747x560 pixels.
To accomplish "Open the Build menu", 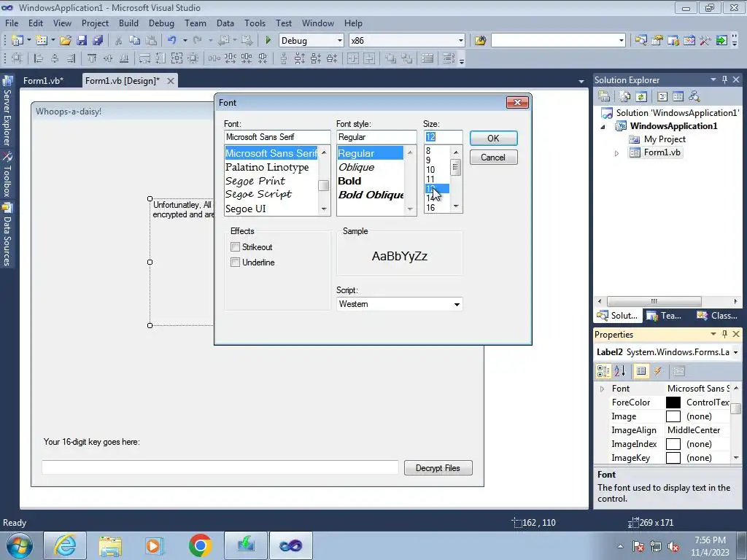I will click(128, 23).
